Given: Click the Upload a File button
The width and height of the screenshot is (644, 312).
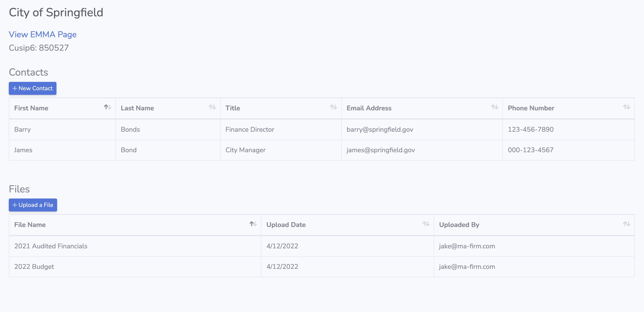Looking at the screenshot, I should 33,205.
